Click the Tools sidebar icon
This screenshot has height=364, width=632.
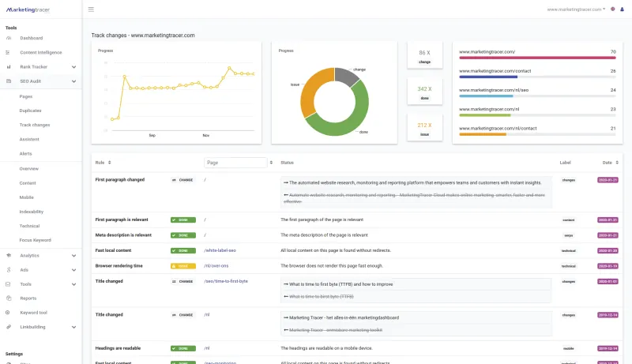tap(8, 284)
